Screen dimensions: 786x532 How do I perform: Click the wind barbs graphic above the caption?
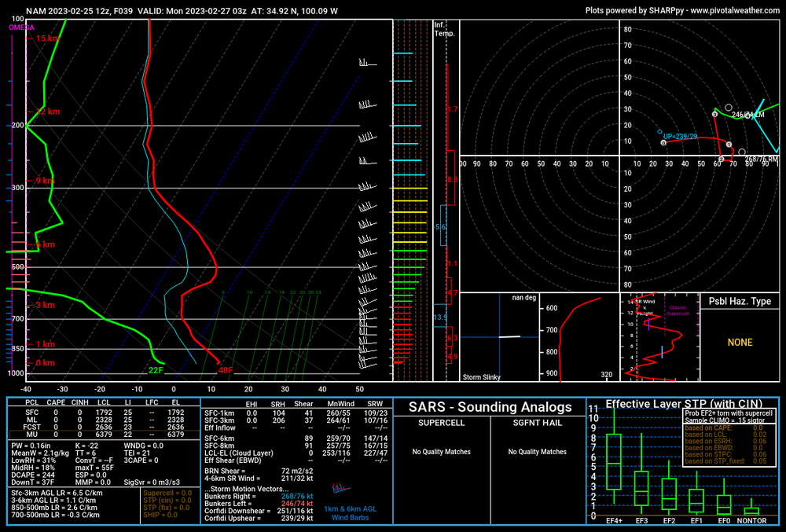click(341, 487)
